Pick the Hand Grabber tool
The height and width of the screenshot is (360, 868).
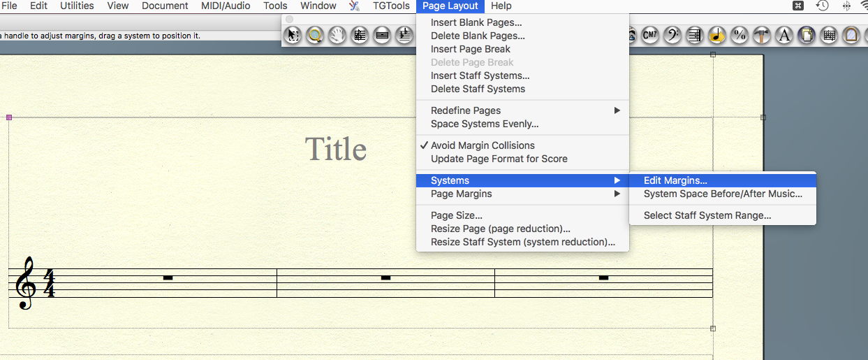(x=338, y=35)
